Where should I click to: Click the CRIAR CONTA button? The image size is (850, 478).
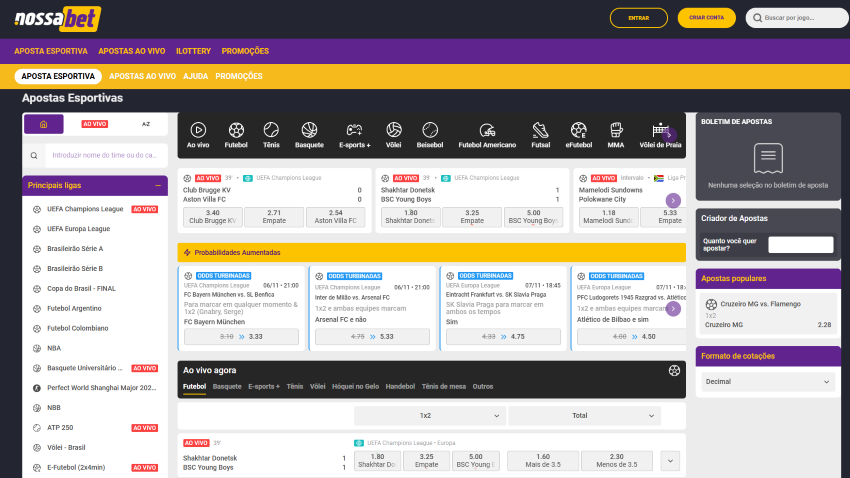706,18
